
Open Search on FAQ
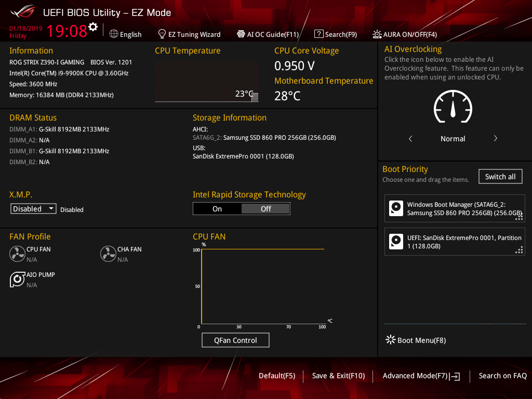(x=503, y=376)
